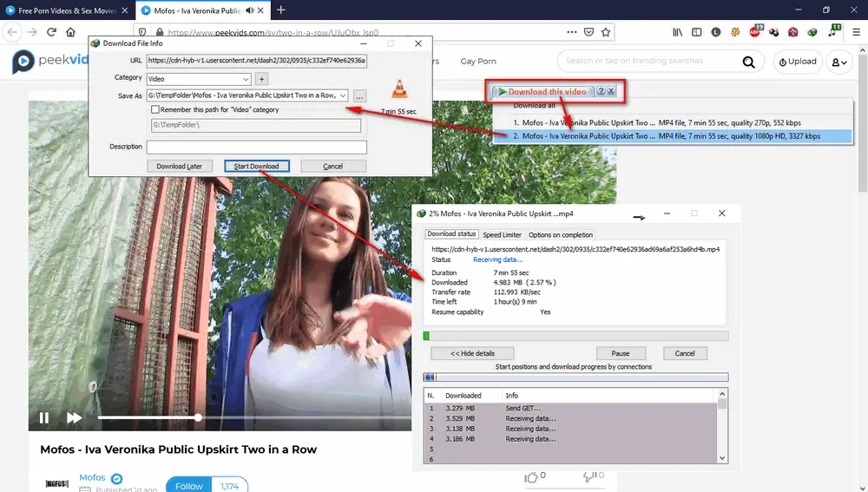Screen dimensions: 868x492
Task: Select connection row 4 with 3.186 MB
Action: click(x=570, y=439)
